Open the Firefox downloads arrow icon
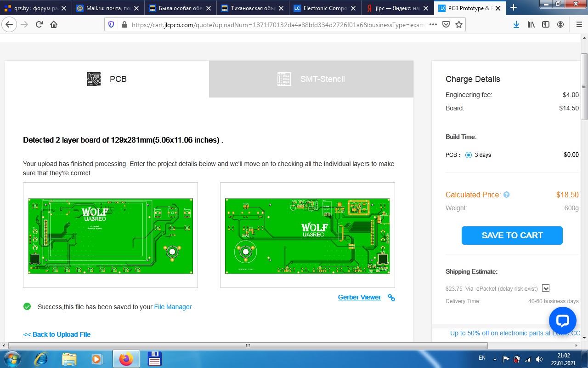The width and height of the screenshot is (588, 368). [516, 25]
